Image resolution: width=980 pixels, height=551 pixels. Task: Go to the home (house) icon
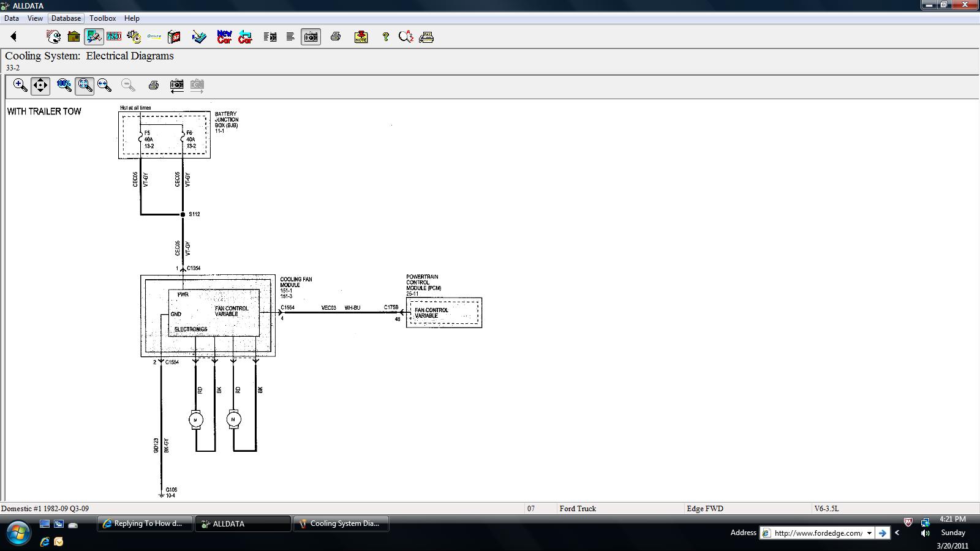click(73, 37)
